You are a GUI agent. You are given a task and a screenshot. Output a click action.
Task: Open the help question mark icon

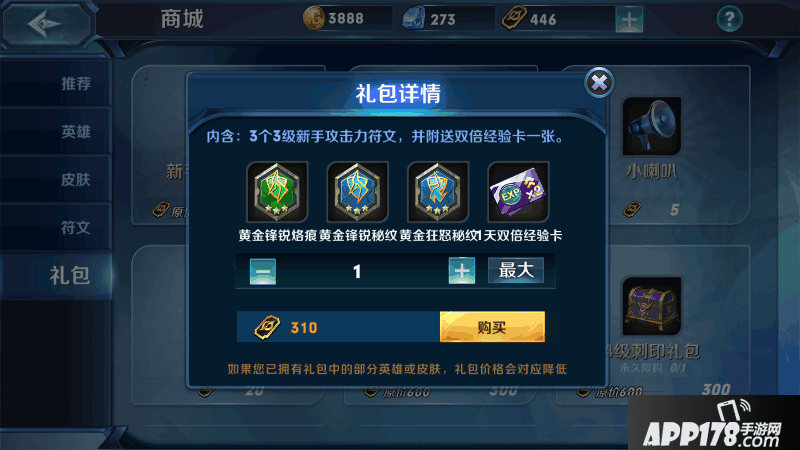(730, 19)
